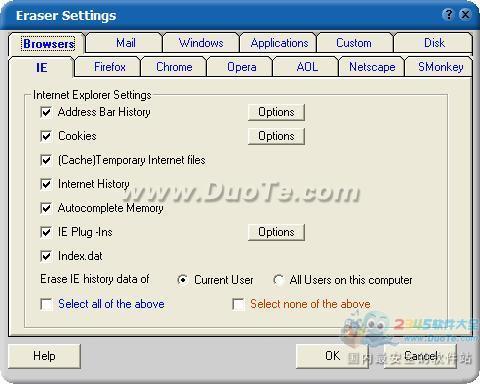480x384 pixels.
Task: Check Select none of the above
Action: tap(238, 304)
